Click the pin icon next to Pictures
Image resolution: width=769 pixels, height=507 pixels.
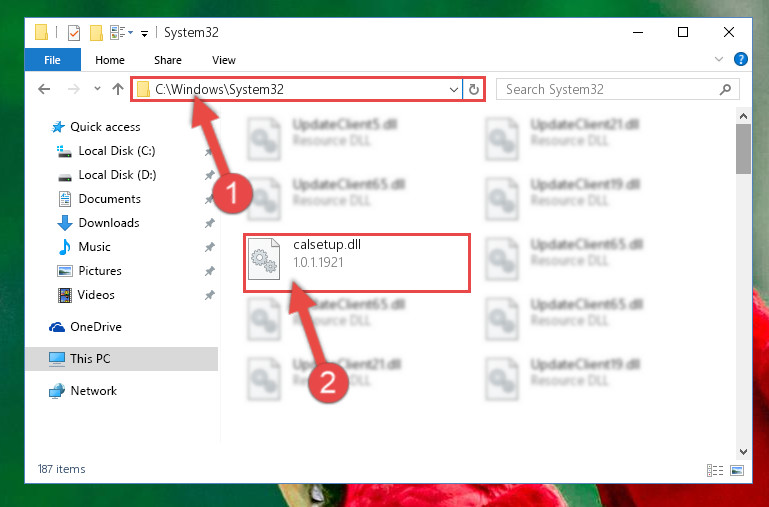pyautogui.click(x=210, y=271)
